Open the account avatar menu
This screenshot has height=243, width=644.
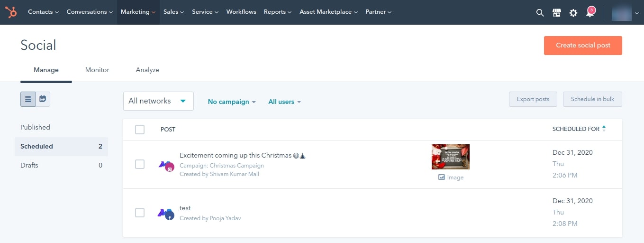625,13
